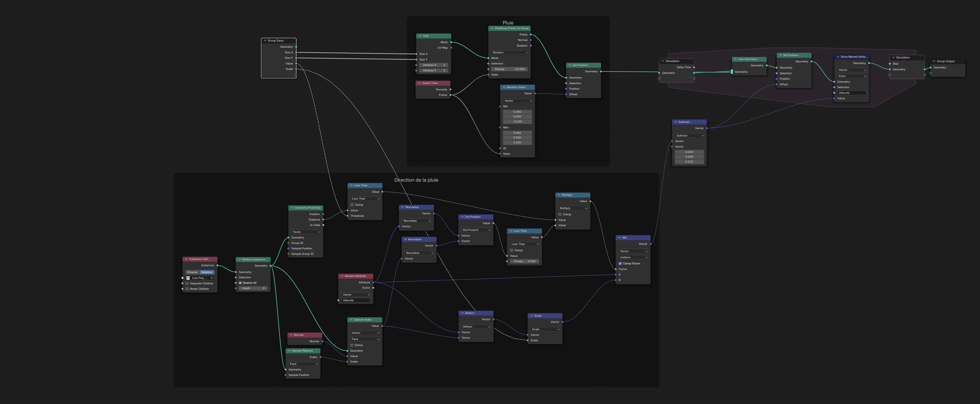Click Vélocité name field in Store Named Attribute
This screenshot has width=980, height=404.
852,93
